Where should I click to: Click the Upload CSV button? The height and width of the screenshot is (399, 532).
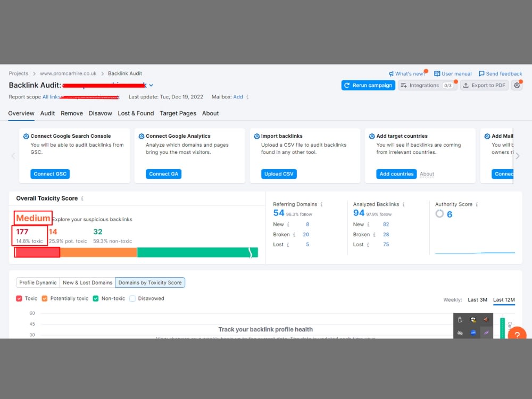coord(279,174)
